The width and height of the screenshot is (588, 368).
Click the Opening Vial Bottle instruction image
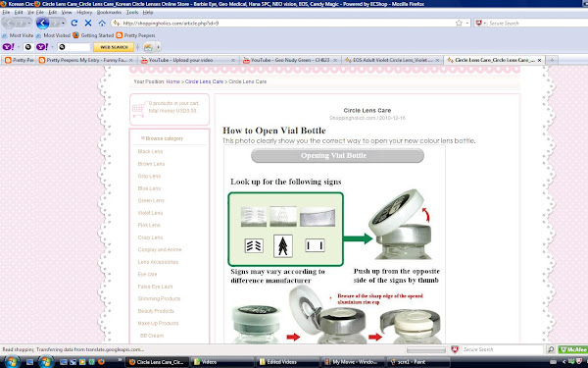click(x=334, y=244)
